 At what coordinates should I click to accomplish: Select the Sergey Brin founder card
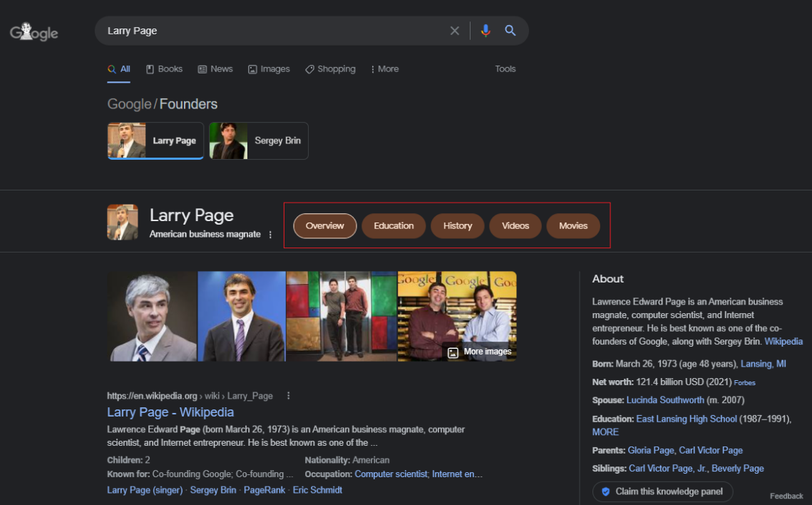[x=258, y=141]
